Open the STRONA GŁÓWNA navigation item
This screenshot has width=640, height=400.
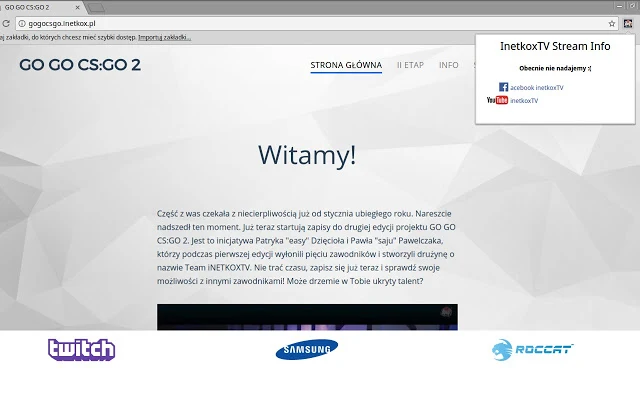point(346,65)
